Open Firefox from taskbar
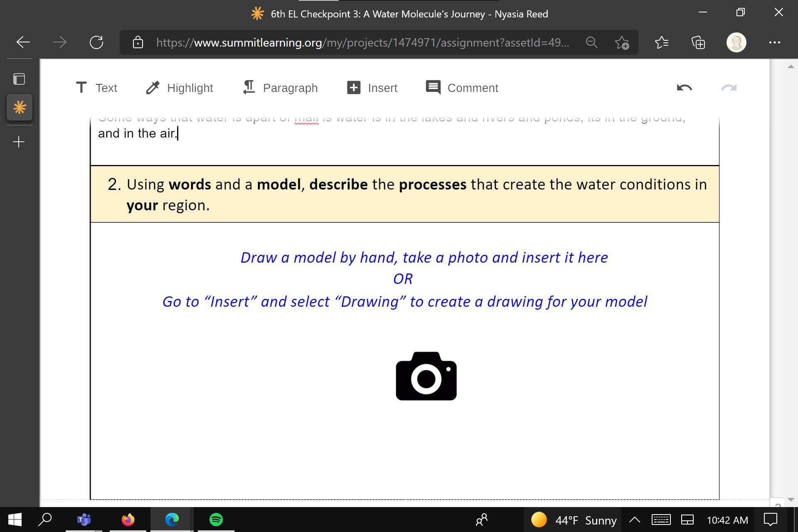798x532 pixels. pyautogui.click(x=128, y=520)
